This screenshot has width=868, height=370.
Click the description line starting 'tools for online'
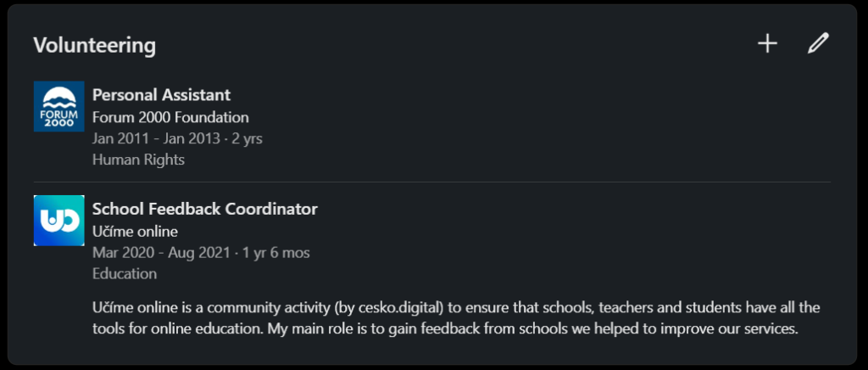click(x=446, y=329)
